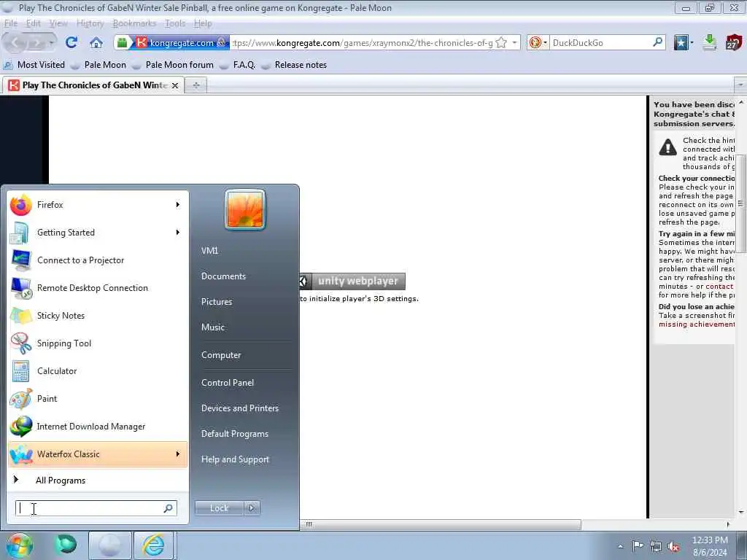
Task: Open the Pale Moon forum bookmark
Action: [x=172, y=65]
